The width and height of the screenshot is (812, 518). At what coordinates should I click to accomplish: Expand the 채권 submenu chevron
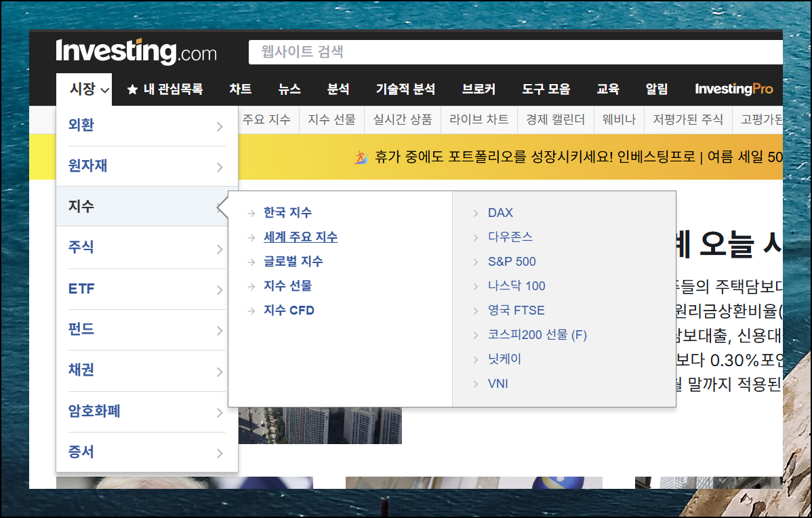220,372
